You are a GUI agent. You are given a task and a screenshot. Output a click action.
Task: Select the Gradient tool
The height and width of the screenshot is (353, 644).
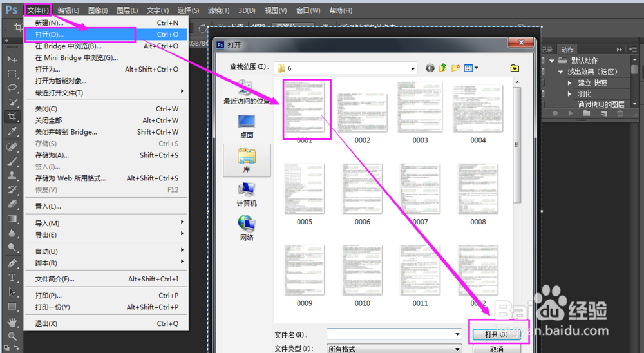[12, 218]
